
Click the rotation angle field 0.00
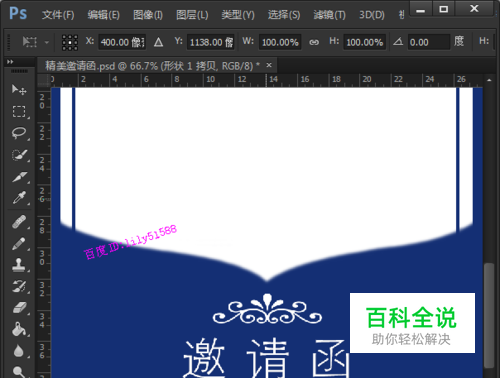coord(429,42)
